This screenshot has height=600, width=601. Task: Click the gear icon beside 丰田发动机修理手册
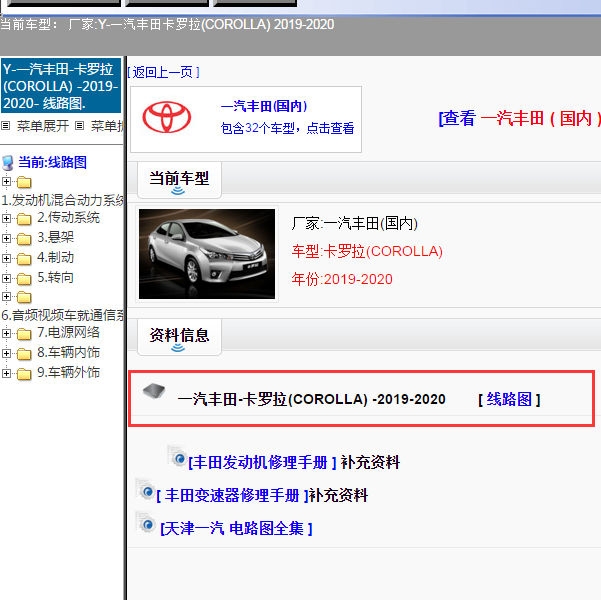pos(177,456)
